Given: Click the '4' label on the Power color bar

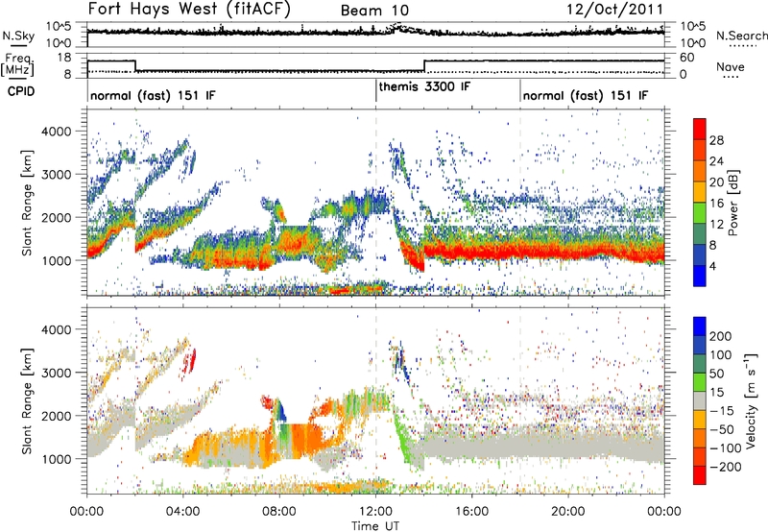Looking at the screenshot, I should click(713, 267).
